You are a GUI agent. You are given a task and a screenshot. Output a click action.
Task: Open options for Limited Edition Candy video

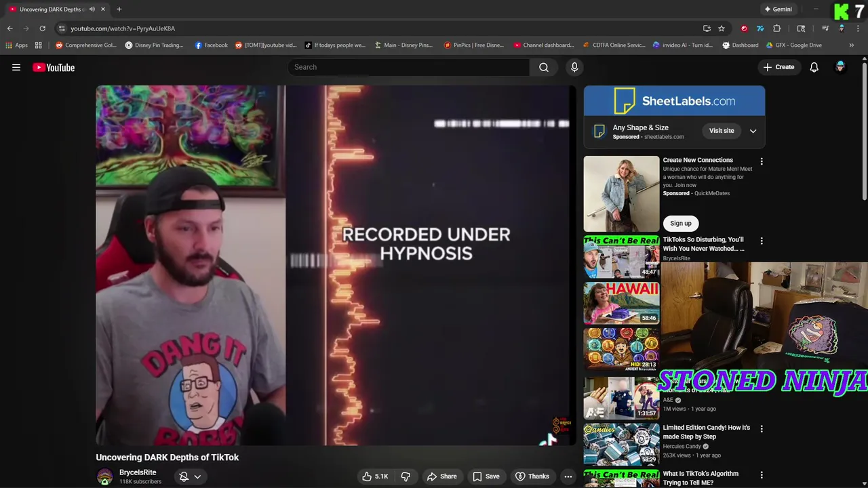click(x=762, y=429)
